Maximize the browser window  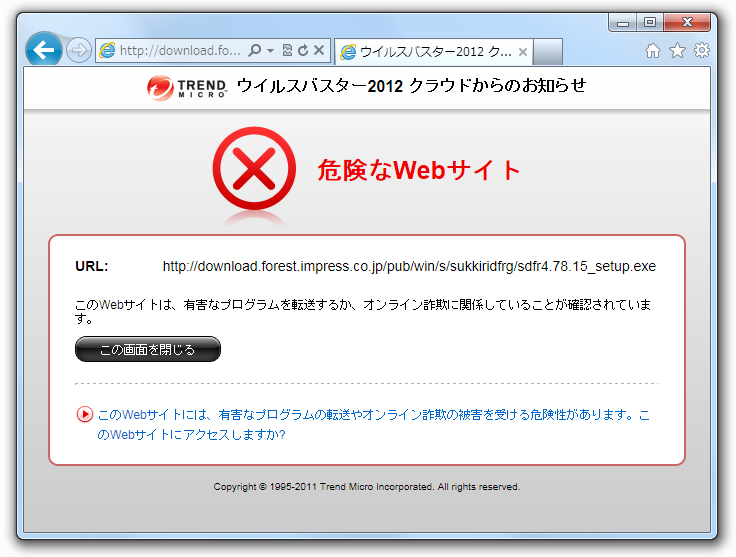(x=650, y=22)
